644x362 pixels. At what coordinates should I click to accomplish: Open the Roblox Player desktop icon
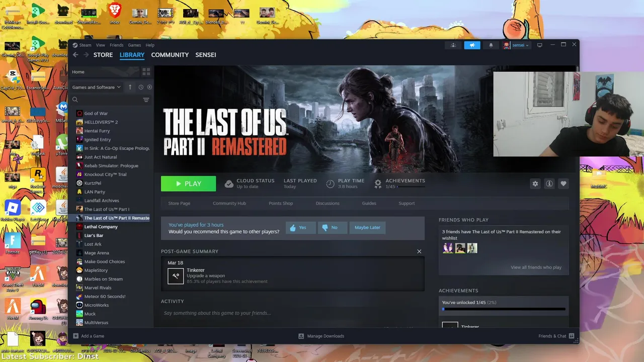(13, 211)
